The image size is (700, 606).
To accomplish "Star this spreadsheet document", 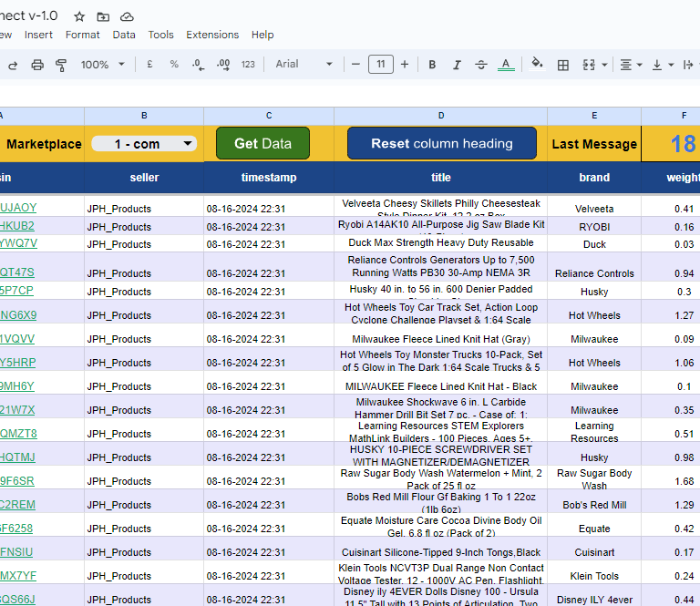I will [x=79, y=17].
